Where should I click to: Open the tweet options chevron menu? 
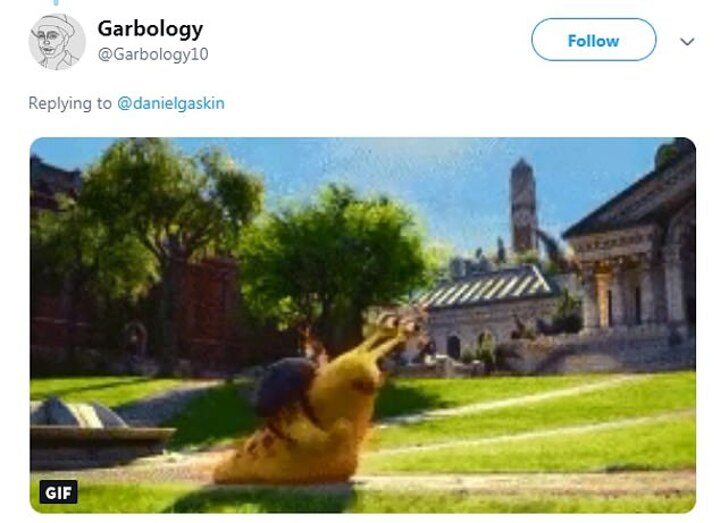tap(687, 42)
